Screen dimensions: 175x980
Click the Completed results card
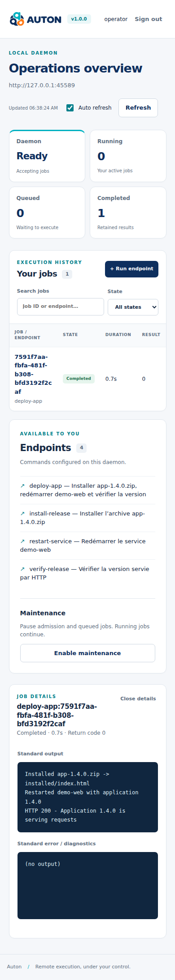[x=128, y=213]
